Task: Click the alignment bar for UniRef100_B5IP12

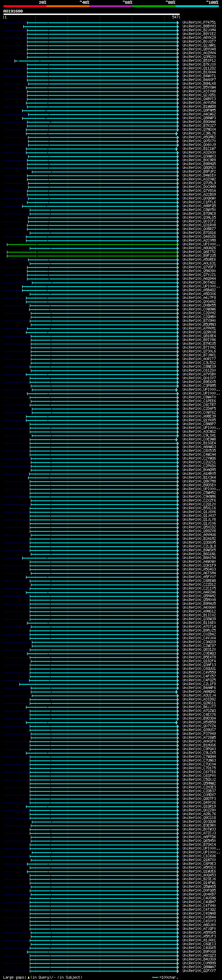Action: pos(96,61)
